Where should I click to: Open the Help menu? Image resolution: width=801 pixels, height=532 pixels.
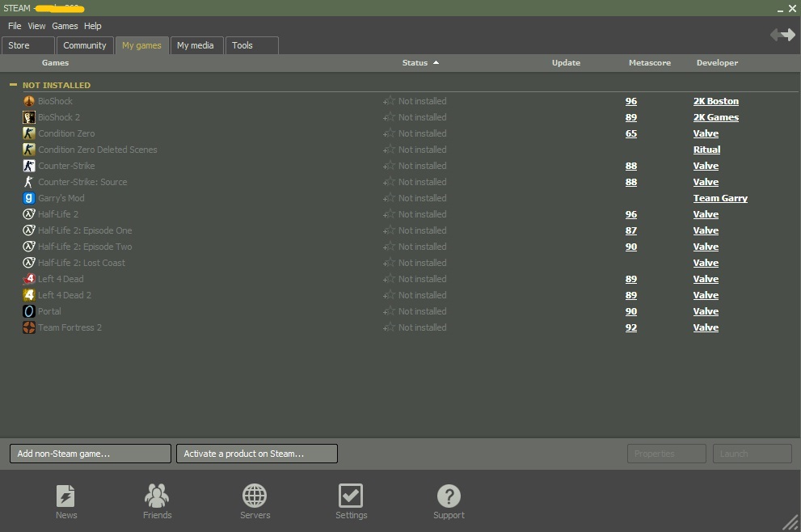click(92, 26)
